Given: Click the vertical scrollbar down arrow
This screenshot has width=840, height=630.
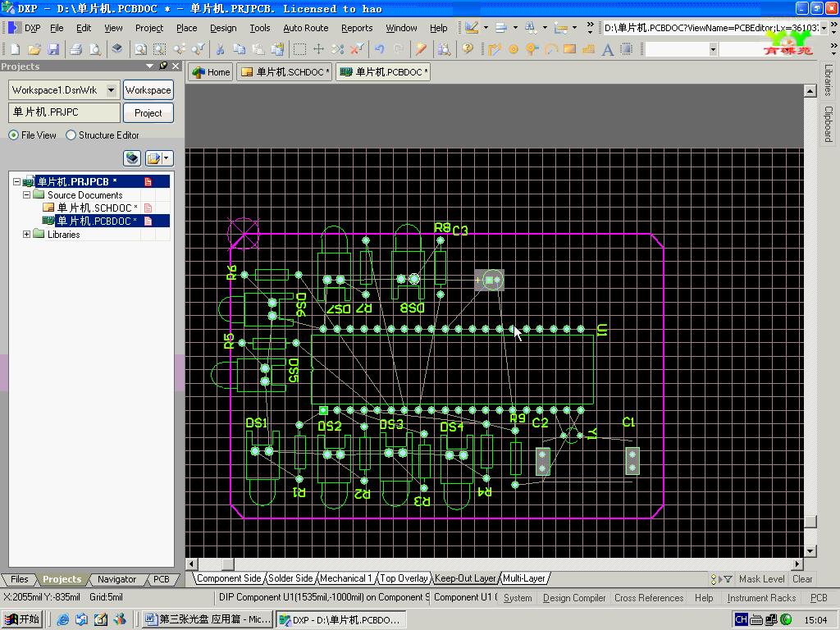Looking at the screenshot, I should [x=810, y=550].
